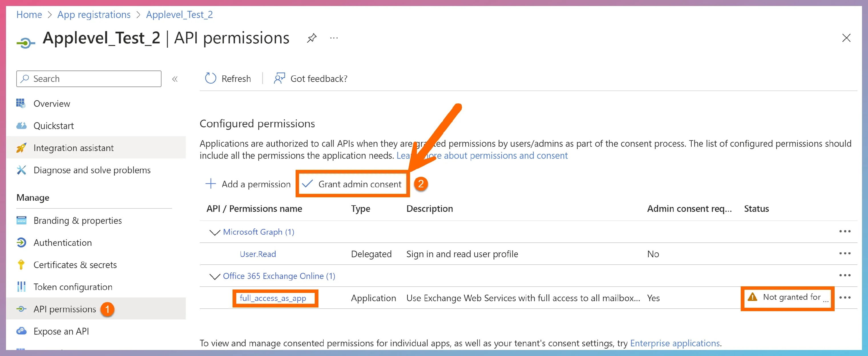
Task: Open the page overflow menu beside pin
Action: pyautogui.click(x=334, y=38)
